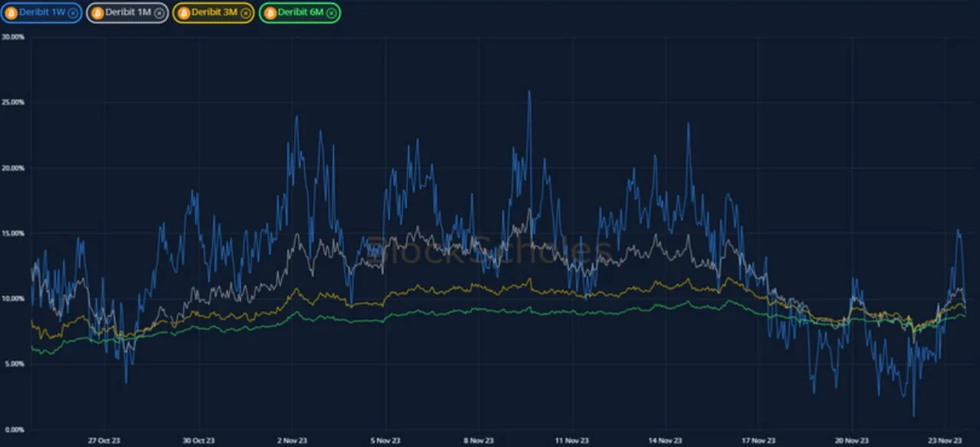This screenshot has height=447, width=980.
Task: Click the 27 Oct 23 date label
Action: point(106,440)
